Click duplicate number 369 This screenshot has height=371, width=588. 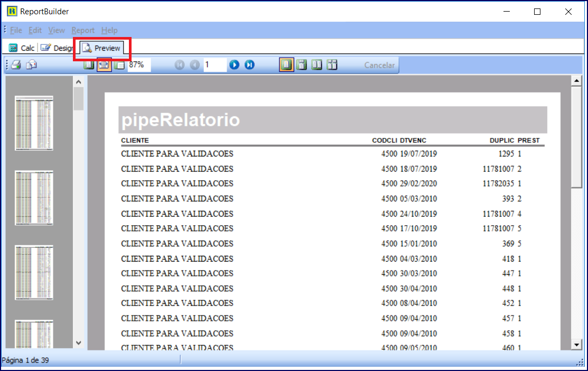(x=508, y=244)
